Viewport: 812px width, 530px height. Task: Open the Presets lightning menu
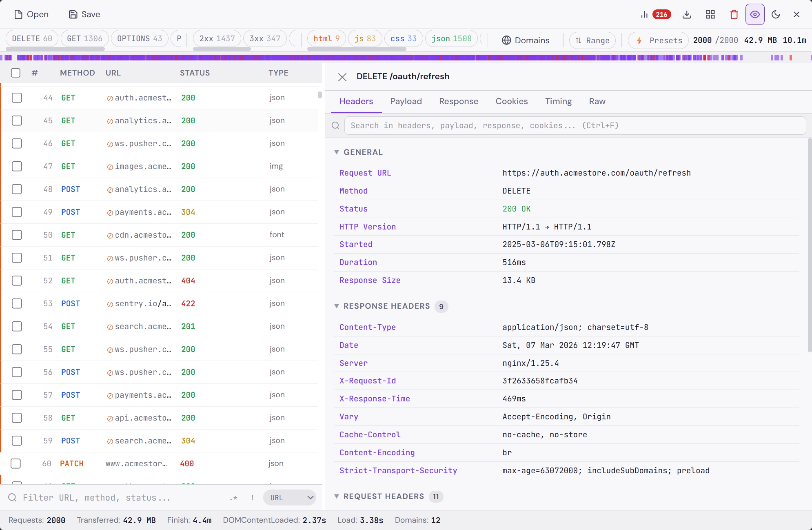point(657,40)
